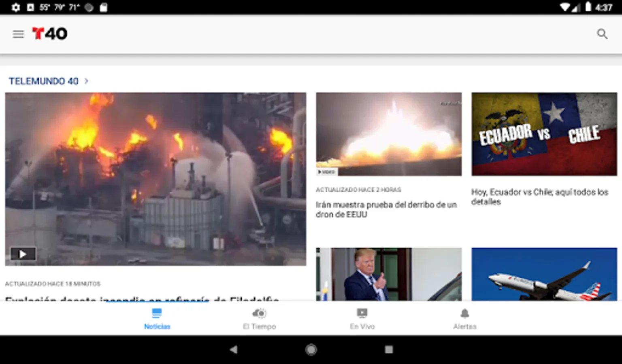Image resolution: width=622 pixels, height=364 pixels.
Task: Select 'Actualizado hace 18 minutos' timestamp
Action: point(53,284)
